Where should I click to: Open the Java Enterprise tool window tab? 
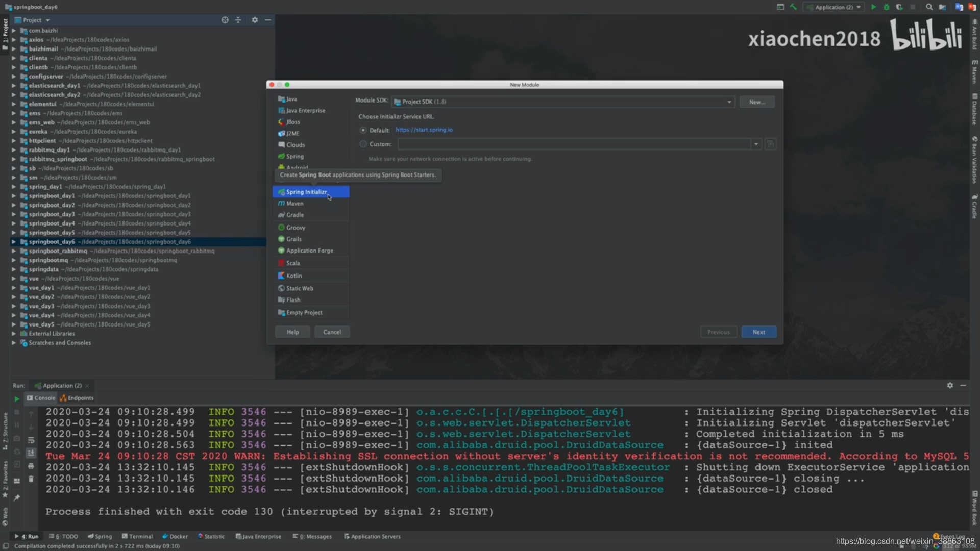click(258, 536)
